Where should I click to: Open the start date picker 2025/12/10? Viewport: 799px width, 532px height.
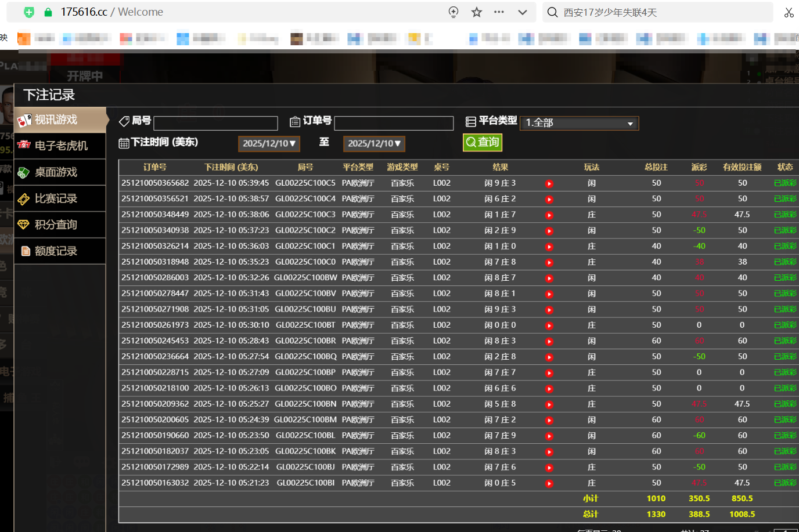[x=269, y=143]
